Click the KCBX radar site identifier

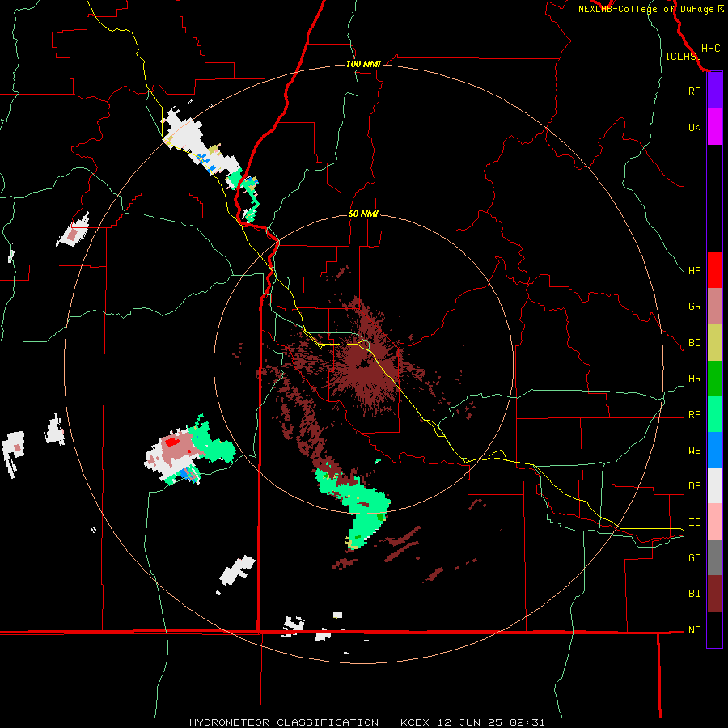415,722
